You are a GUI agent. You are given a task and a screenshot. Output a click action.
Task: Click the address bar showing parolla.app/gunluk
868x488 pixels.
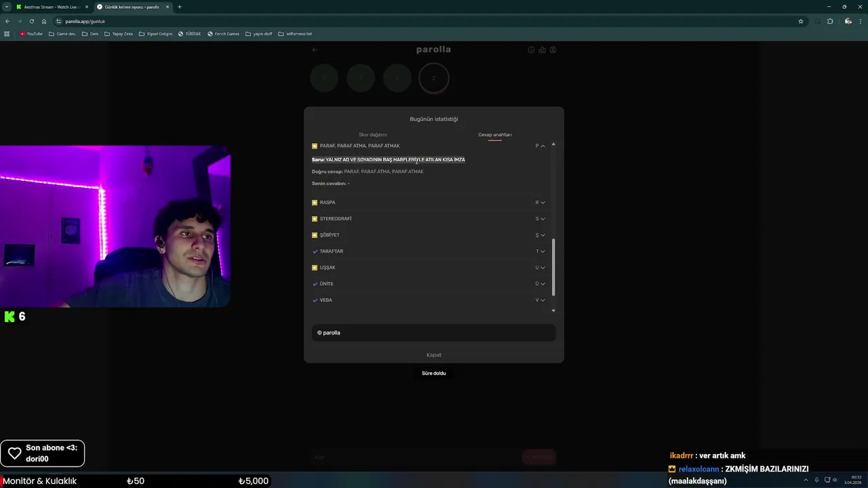(x=427, y=21)
